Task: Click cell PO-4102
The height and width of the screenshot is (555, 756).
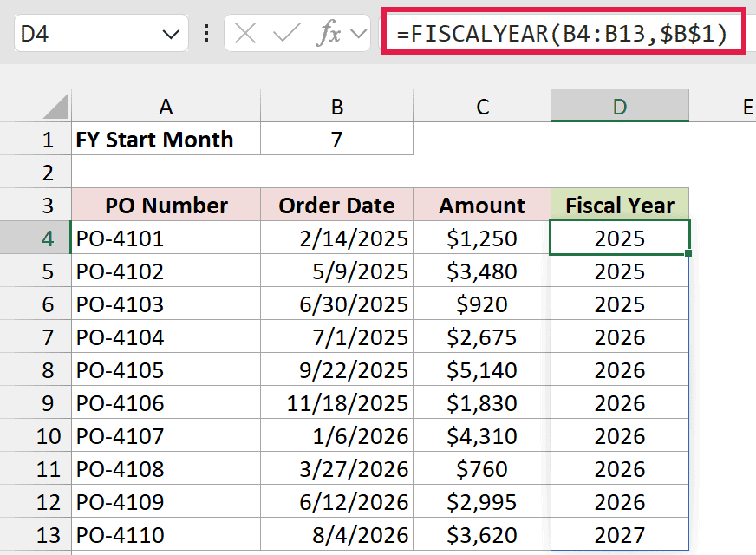Action: click(166, 271)
